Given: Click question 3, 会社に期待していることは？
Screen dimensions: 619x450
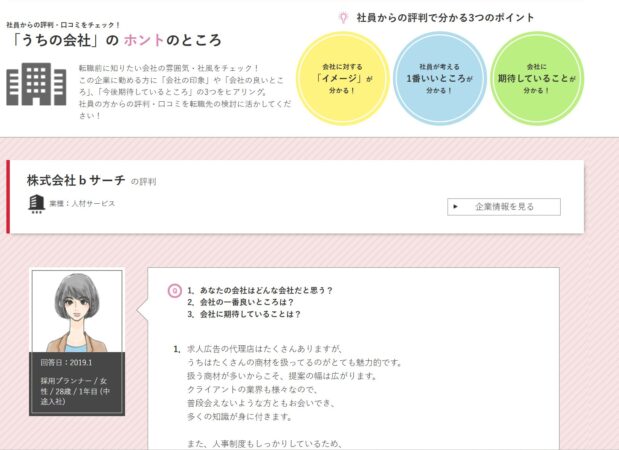Looking at the screenshot, I should click(244, 314).
